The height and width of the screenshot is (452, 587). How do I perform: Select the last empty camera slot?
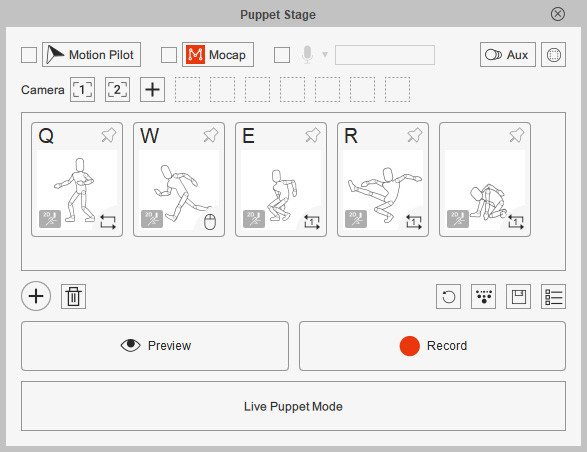pyautogui.click(x=397, y=90)
